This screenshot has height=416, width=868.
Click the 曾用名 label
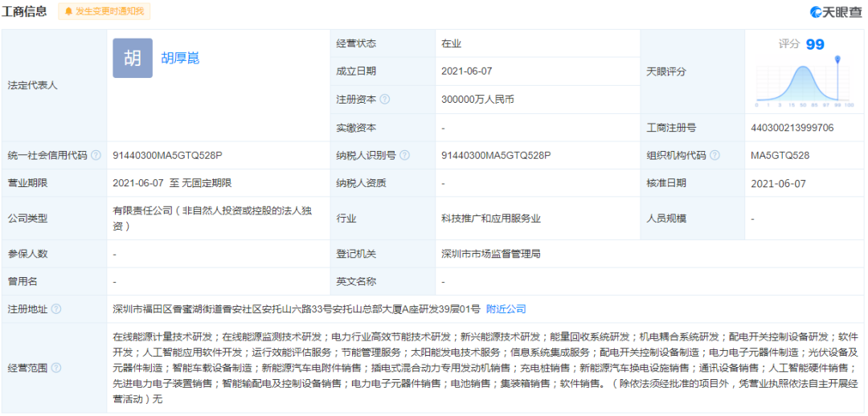tap(23, 282)
